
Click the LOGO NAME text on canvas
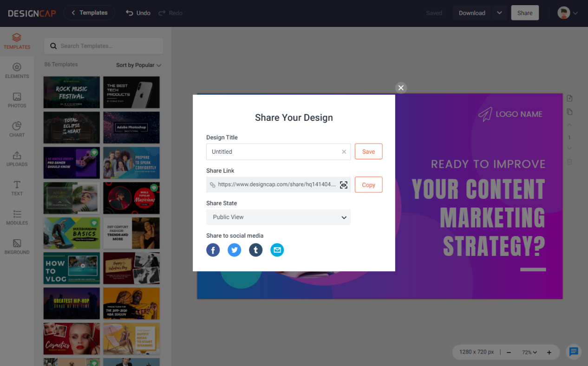click(x=519, y=114)
